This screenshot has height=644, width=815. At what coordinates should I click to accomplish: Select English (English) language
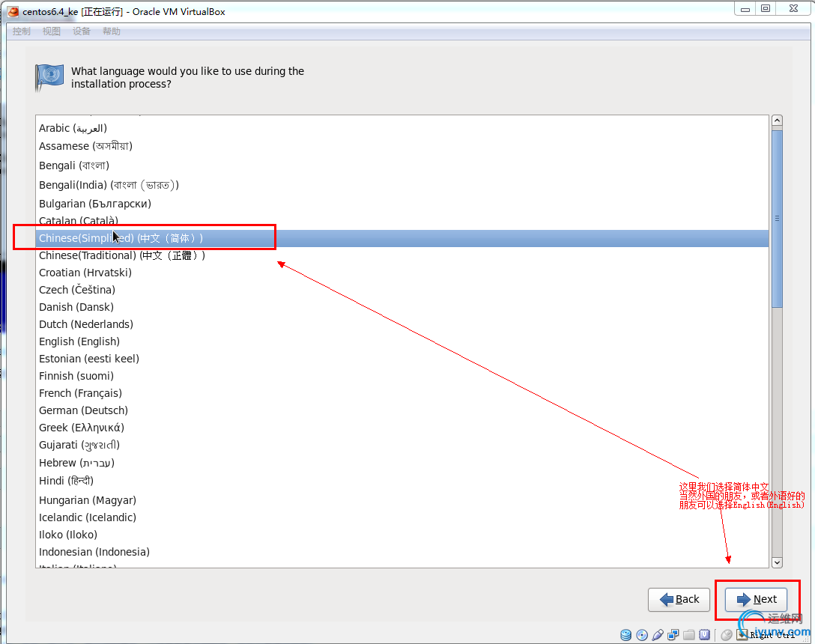point(402,341)
